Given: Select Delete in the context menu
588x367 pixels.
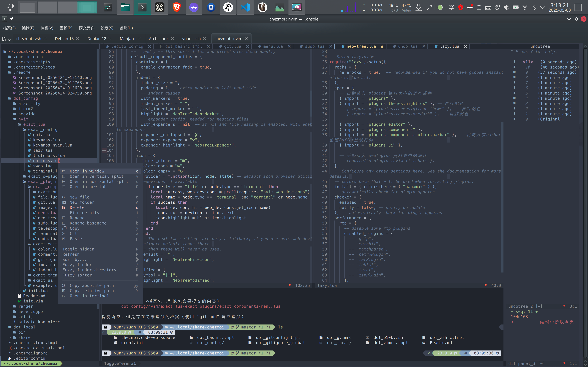Looking at the screenshot, I should coord(77,208).
